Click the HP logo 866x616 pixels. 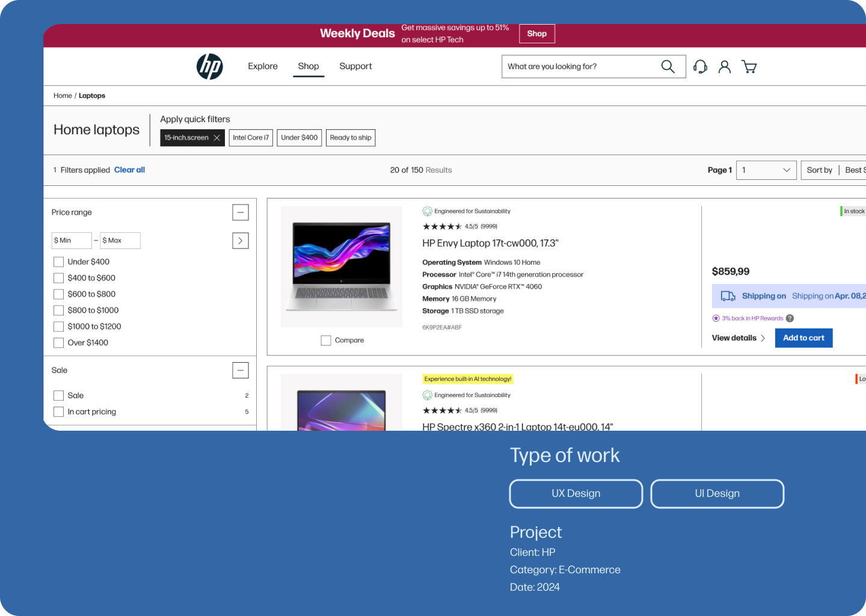coord(210,66)
